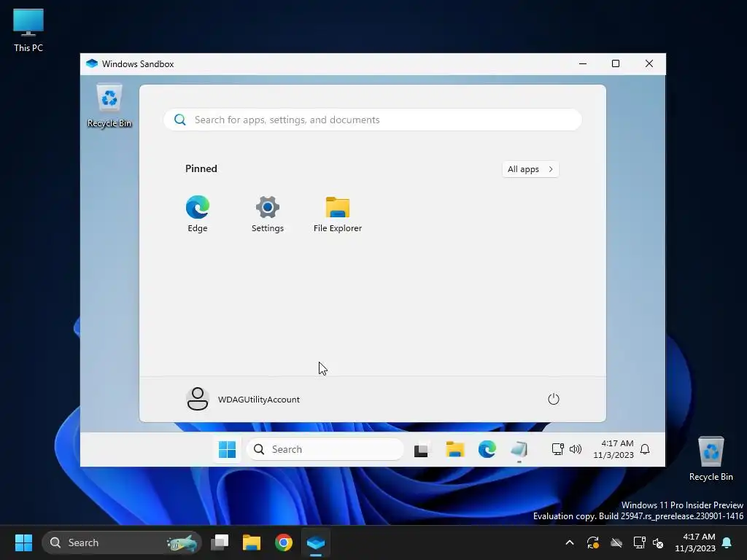The image size is (747, 560).
Task: Open the WDAGUtilityAccount user menu
Action: pyautogui.click(x=243, y=399)
